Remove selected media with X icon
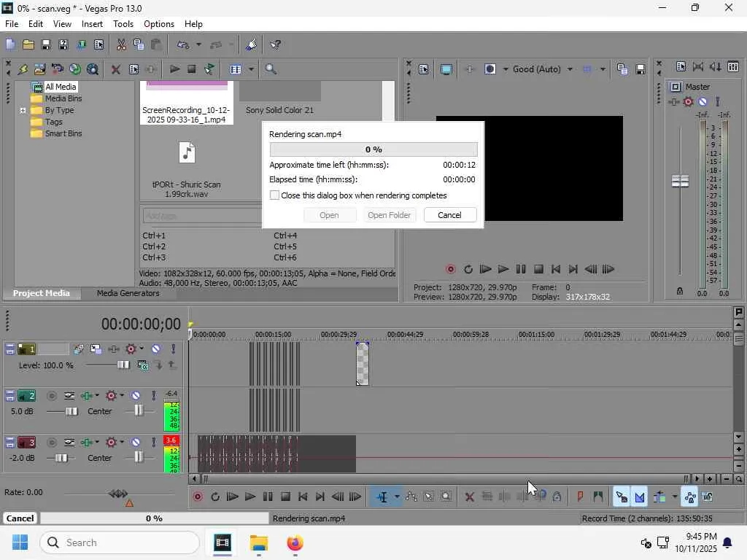This screenshot has width=747, height=560. [115, 69]
